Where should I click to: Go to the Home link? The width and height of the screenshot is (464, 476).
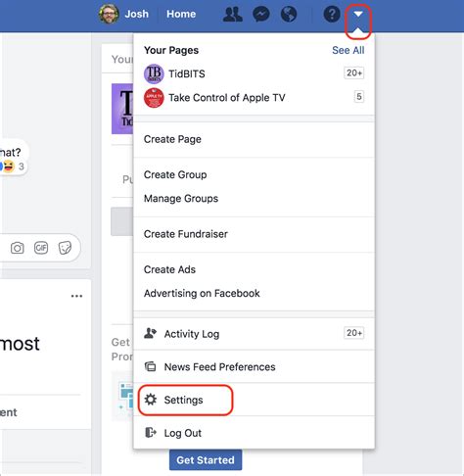(181, 14)
